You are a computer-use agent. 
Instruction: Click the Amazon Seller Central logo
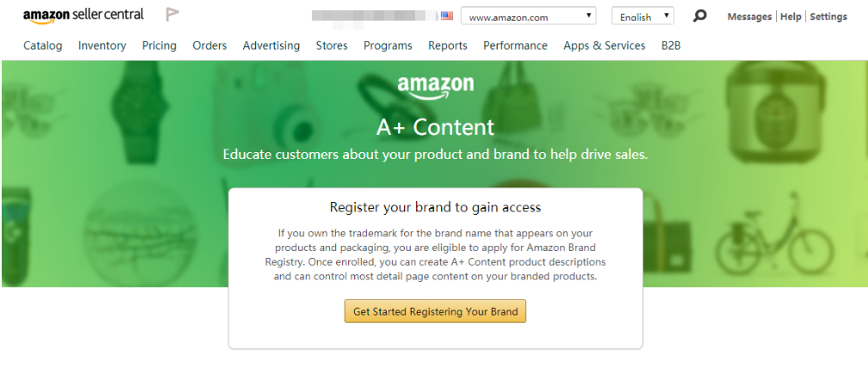(83, 15)
